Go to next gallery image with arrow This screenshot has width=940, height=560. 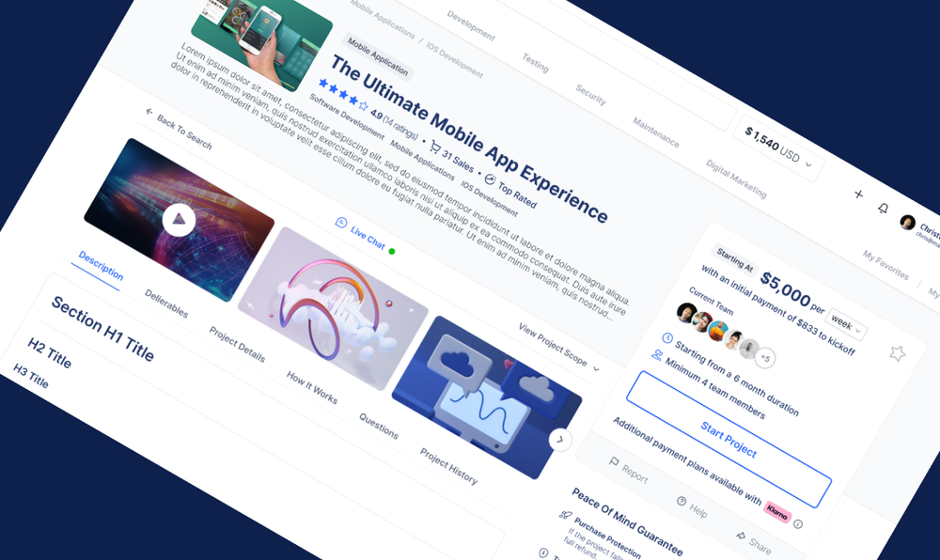click(x=560, y=440)
